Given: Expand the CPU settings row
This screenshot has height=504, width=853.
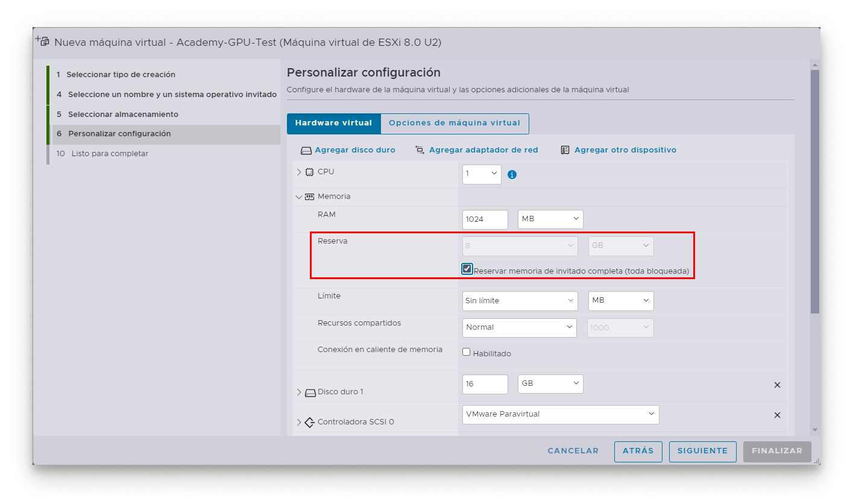Looking at the screenshot, I should tap(299, 172).
